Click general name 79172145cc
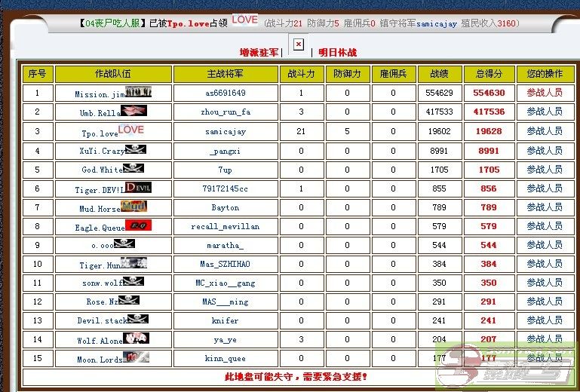The image size is (580, 392). (226, 188)
